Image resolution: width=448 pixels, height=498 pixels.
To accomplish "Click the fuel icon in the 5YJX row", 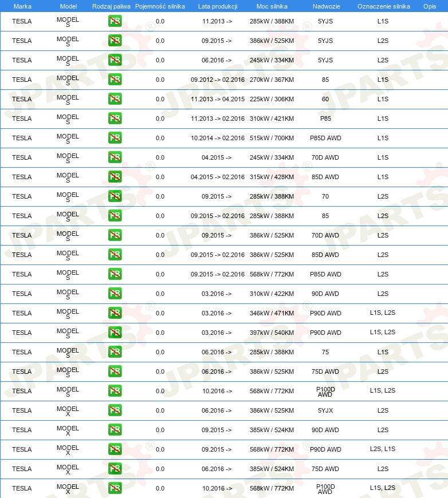I will (x=115, y=410).
